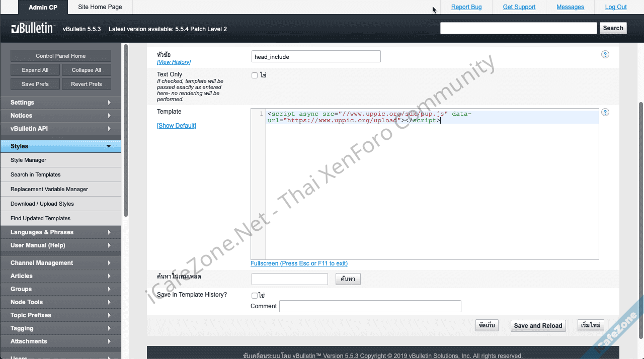644x359 pixels.
Task: Open Style Manager in the sidebar
Action: coord(29,160)
